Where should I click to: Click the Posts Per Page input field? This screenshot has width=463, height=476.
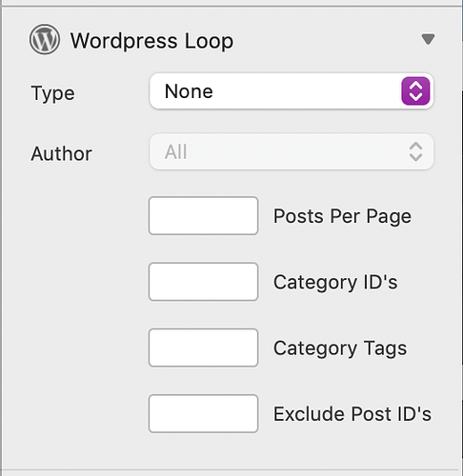pyautogui.click(x=203, y=216)
